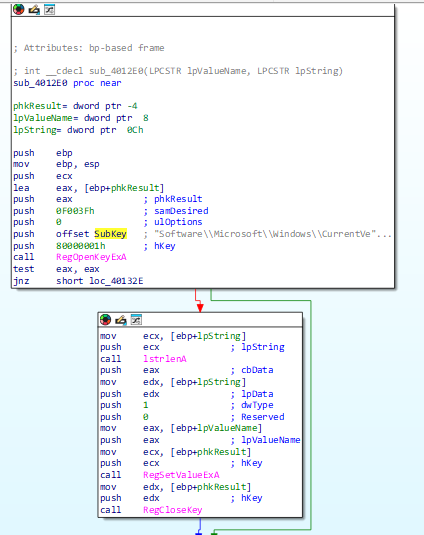The height and width of the screenshot is (535, 424).
Task: Click the '; lpValueName' comment on 'push eax'
Action: [x=265, y=440]
